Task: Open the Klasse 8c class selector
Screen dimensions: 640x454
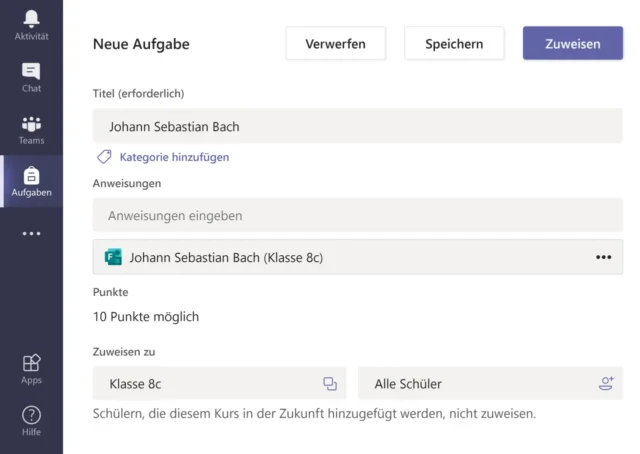Action: pos(210,384)
